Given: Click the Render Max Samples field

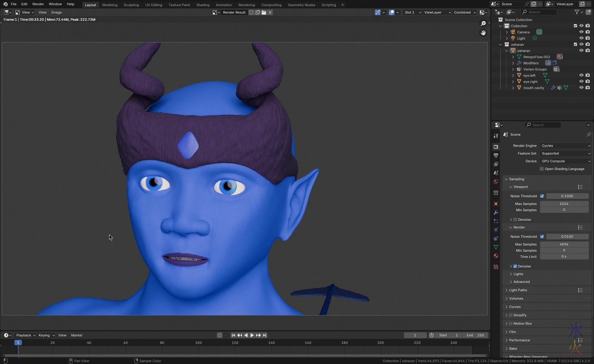Looking at the screenshot, I should point(564,244).
